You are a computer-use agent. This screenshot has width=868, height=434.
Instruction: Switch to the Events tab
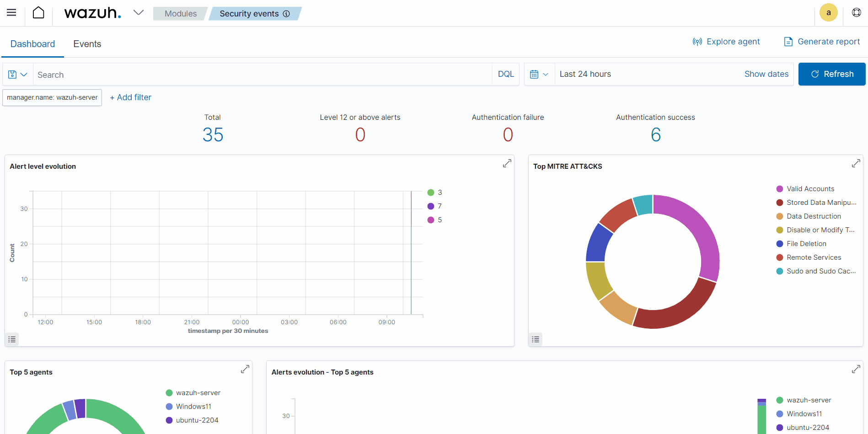point(87,44)
